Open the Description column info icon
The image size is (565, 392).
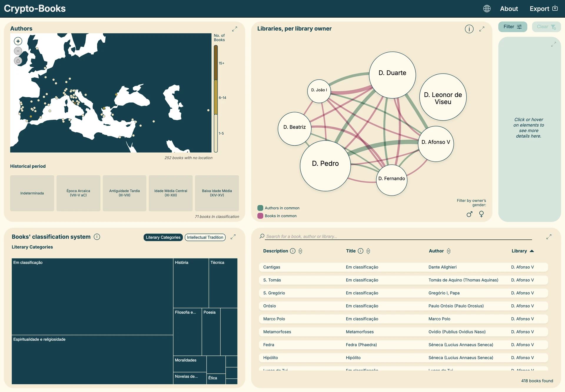point(293,251)
